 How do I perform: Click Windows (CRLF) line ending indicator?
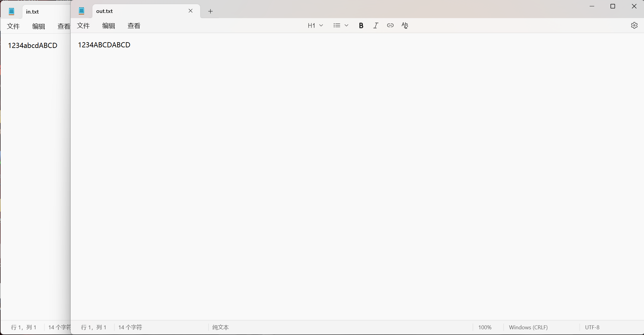point(528,327)
